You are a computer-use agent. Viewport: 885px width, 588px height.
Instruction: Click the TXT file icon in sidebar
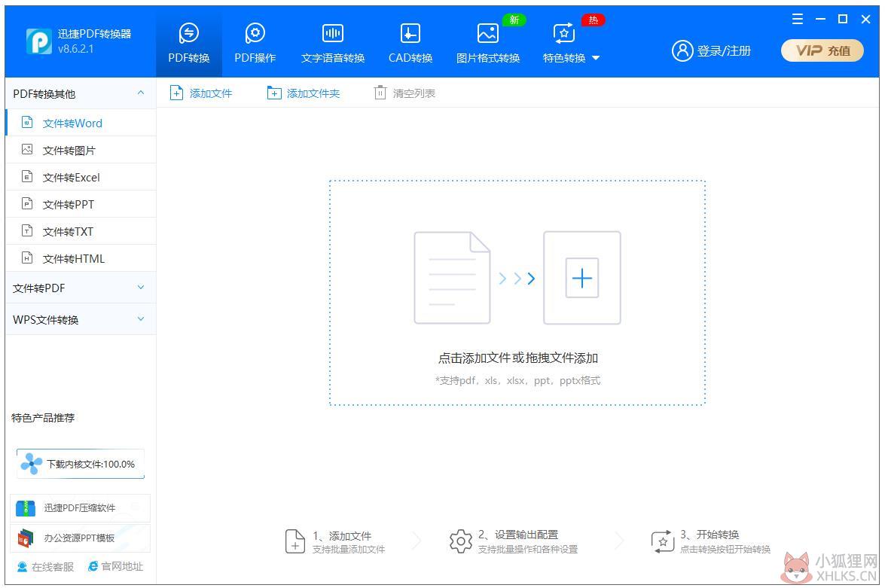coord(27,230)
